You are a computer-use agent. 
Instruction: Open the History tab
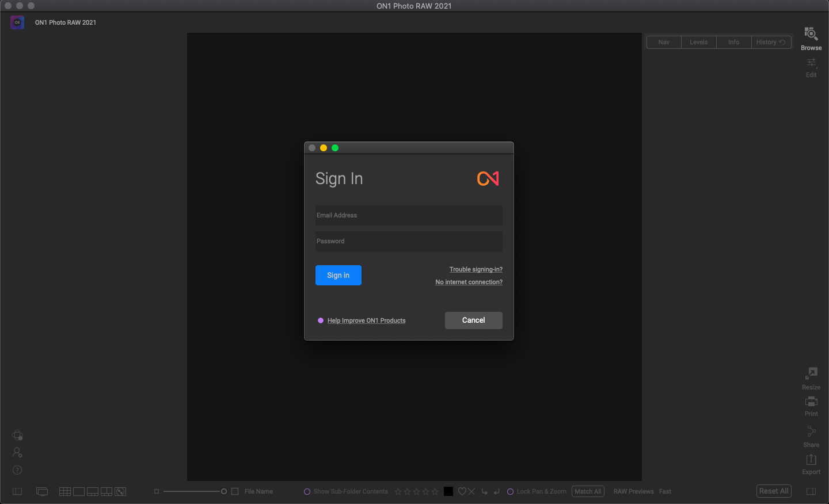pyautogui.click(x=770, y=42)
